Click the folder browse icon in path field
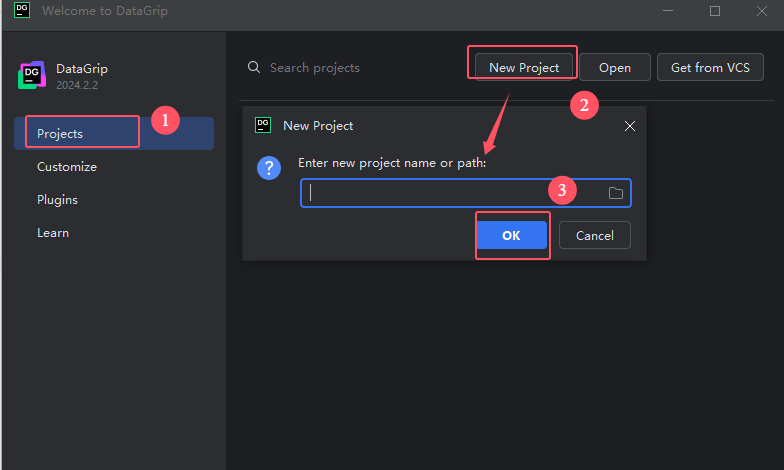The width and height of the screenshot is (784, 470). tap(616, 193)
